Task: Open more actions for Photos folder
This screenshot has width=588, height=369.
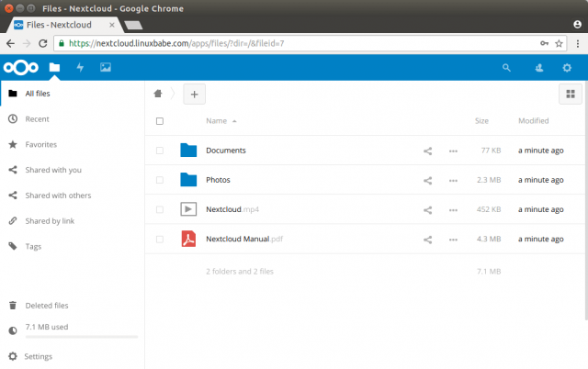Action: pyautogui.click(x=453, y=180)
